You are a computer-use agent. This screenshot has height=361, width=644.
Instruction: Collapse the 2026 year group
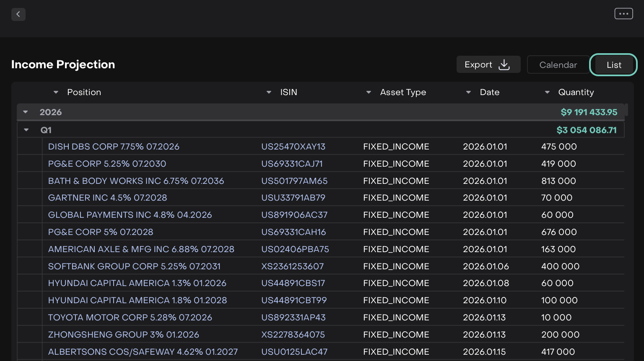(26, 112)
